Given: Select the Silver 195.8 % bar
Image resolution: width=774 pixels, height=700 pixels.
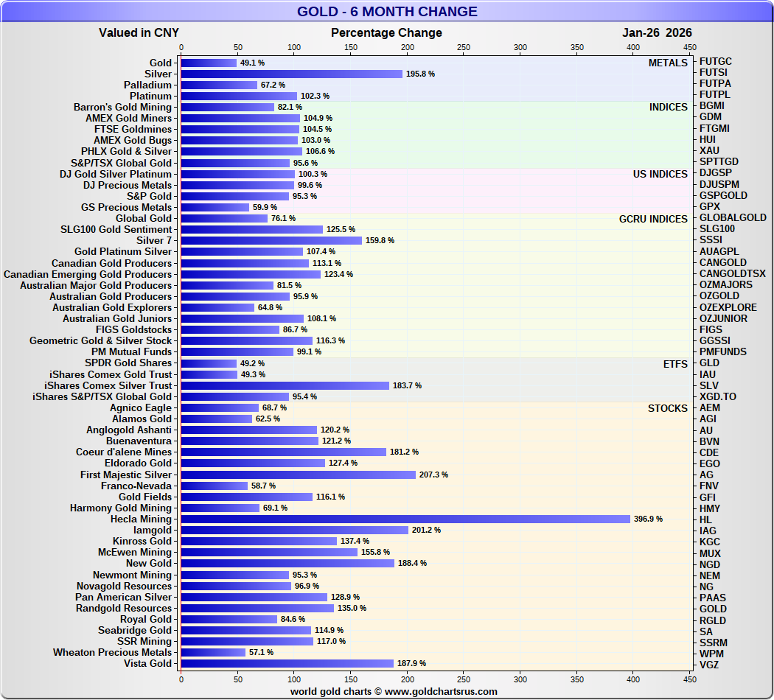Looking at the screenshot, I should click(291, 74).
